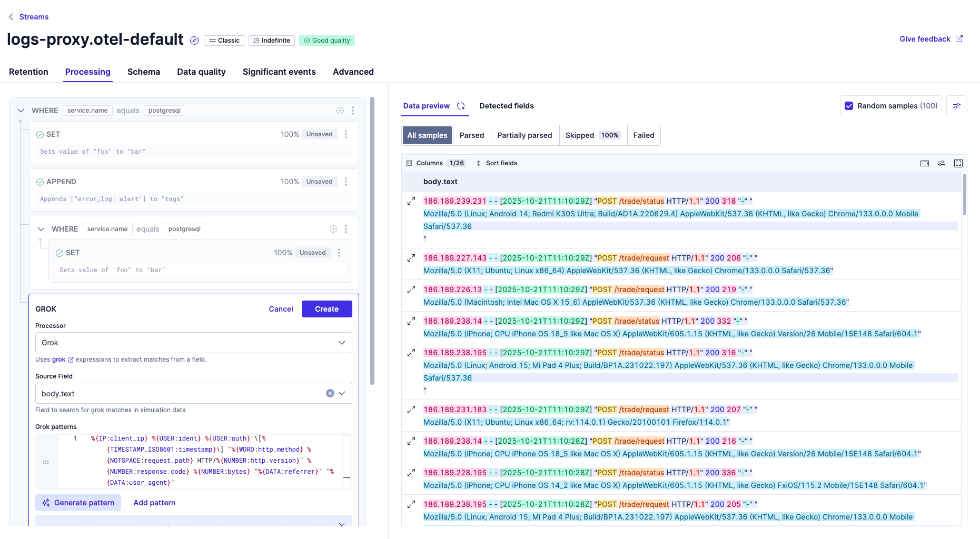Click the add-step plus icon in top WHERE block
980x539 pixels.
tap(340, 111)
